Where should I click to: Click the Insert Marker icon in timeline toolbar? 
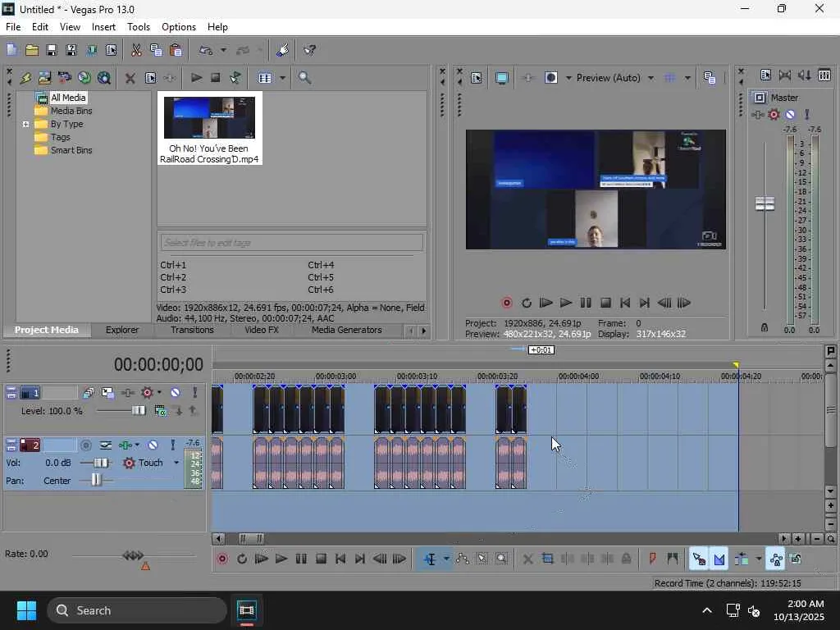(x=653, y=559)
